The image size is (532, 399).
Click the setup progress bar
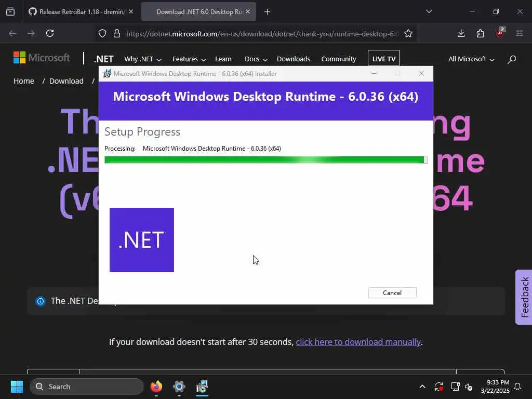pos(265,160)
